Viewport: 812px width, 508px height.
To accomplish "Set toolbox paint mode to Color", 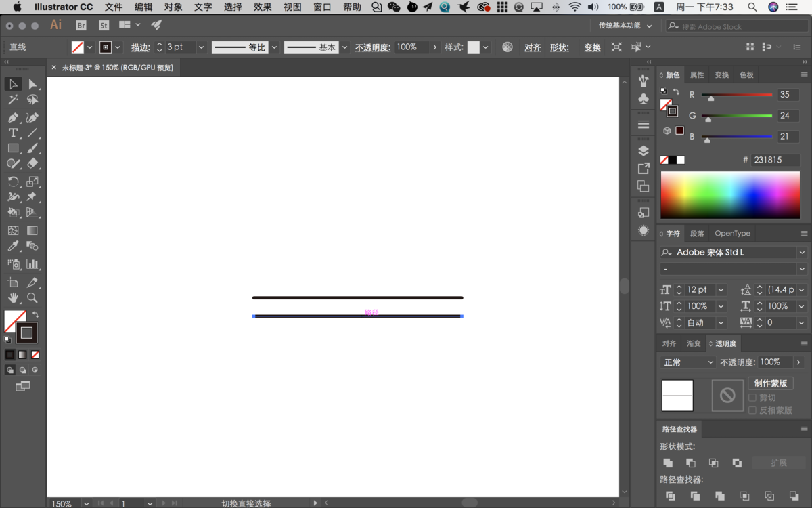I will (9, 354).
